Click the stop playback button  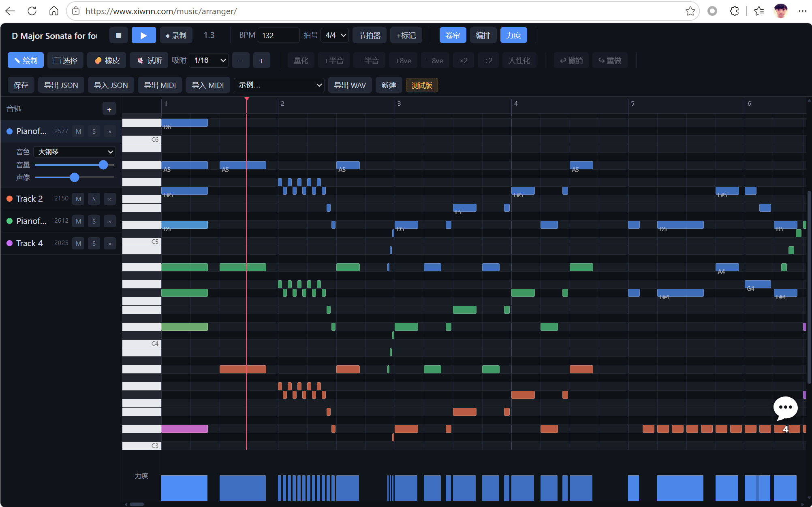click(x=119, y=35)
